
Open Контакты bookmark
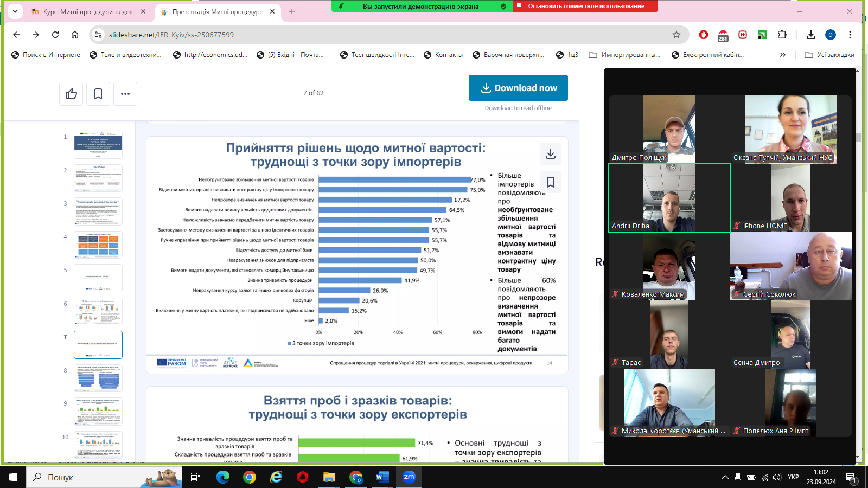click(x=443, y=55)
